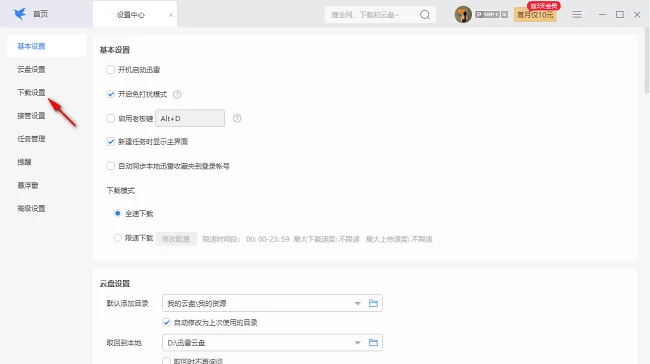Toggle 开启免打扰模式 checkbox
Screen dimensions: 650x364
110,94
